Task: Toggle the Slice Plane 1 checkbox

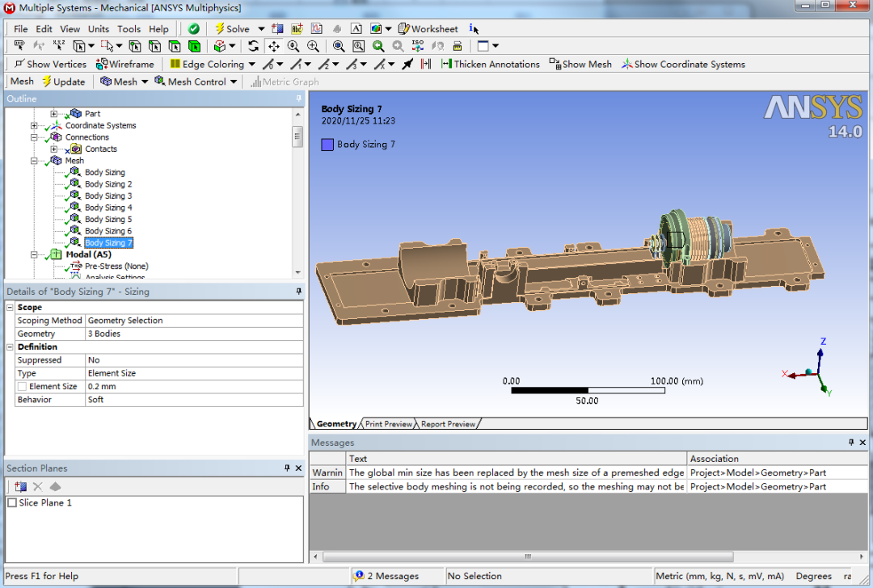Action: point(14,501)
